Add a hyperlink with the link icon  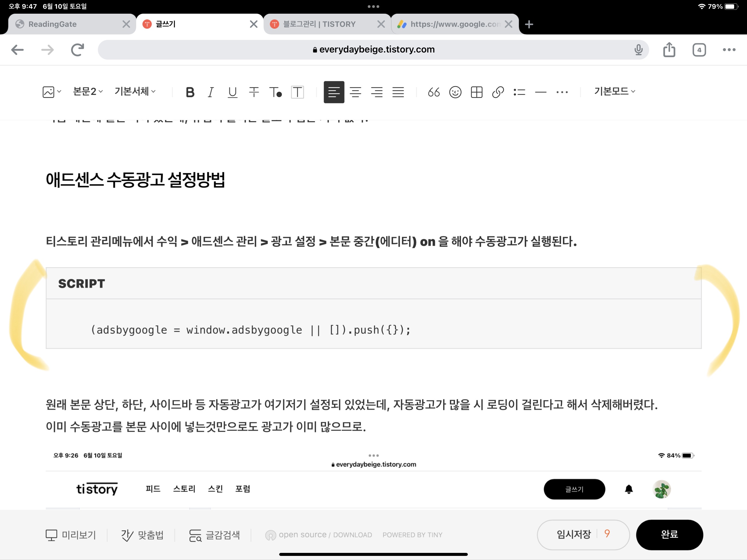[498, 92]
